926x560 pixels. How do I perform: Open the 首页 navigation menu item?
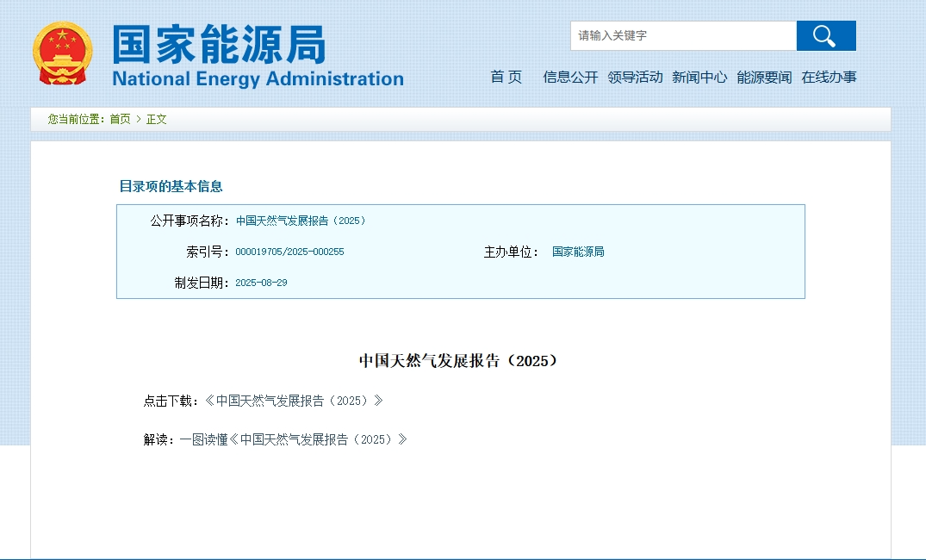point(507,77)
